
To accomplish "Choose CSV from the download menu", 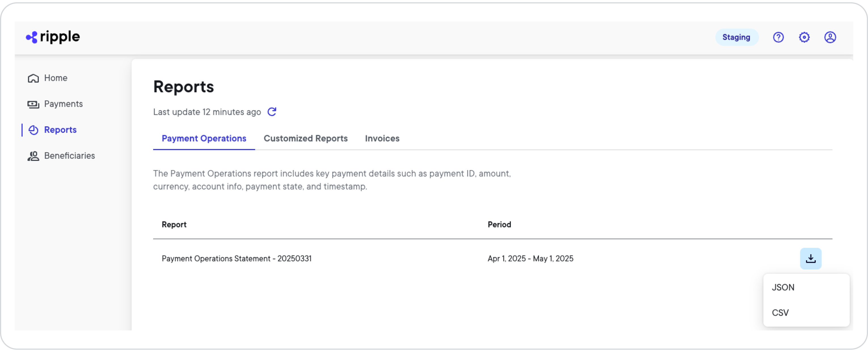I will [x=780, y=313].
